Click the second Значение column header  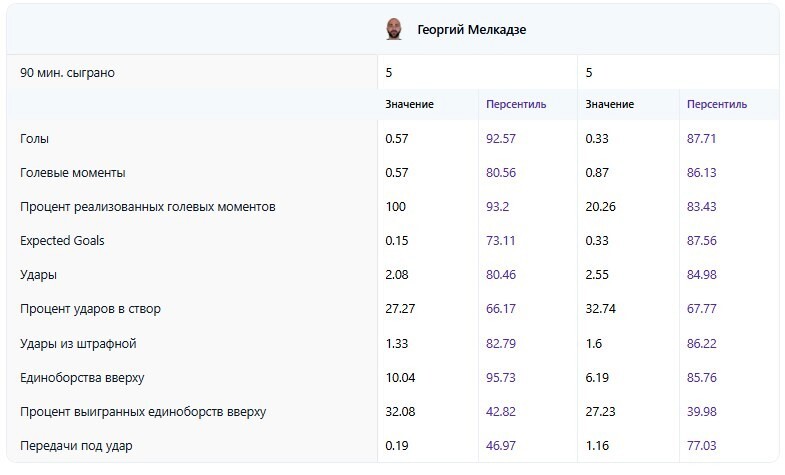click(609, 104)
